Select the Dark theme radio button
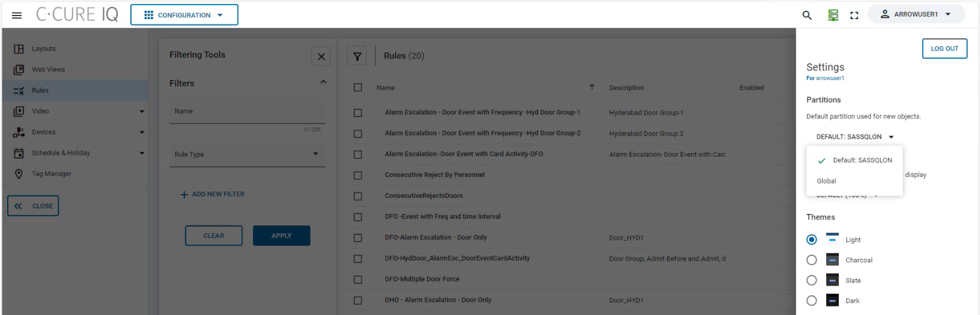Viewport: 980px width, 315px height. coord(811,301)
